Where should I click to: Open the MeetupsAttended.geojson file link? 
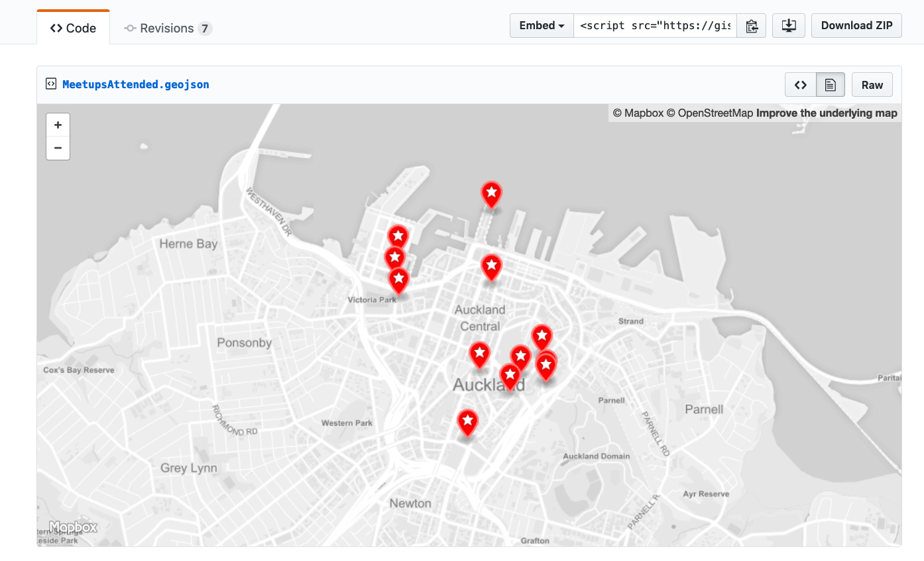[136, 84]
